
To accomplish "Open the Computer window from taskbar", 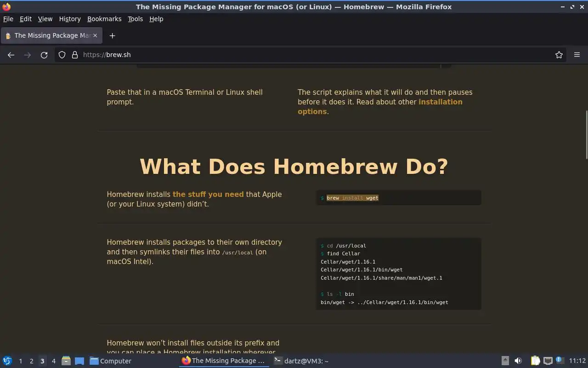I will (111, 361).
